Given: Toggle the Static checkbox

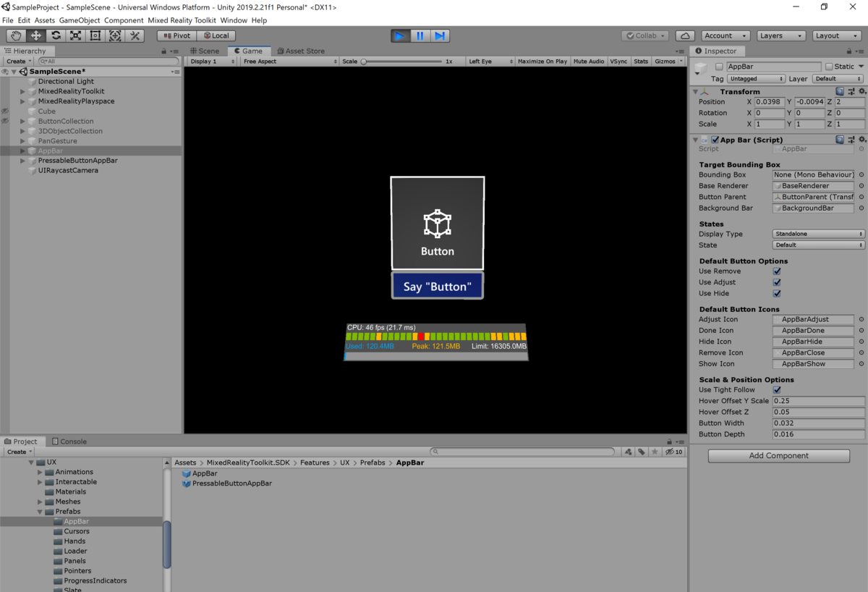Looking at the screenshot, I should click(829, 67).
